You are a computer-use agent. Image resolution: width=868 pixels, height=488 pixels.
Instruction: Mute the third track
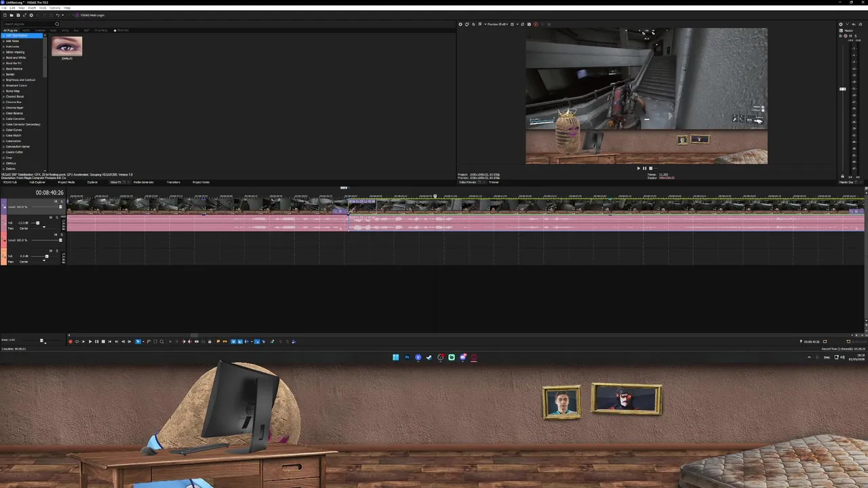pos(56,235)
